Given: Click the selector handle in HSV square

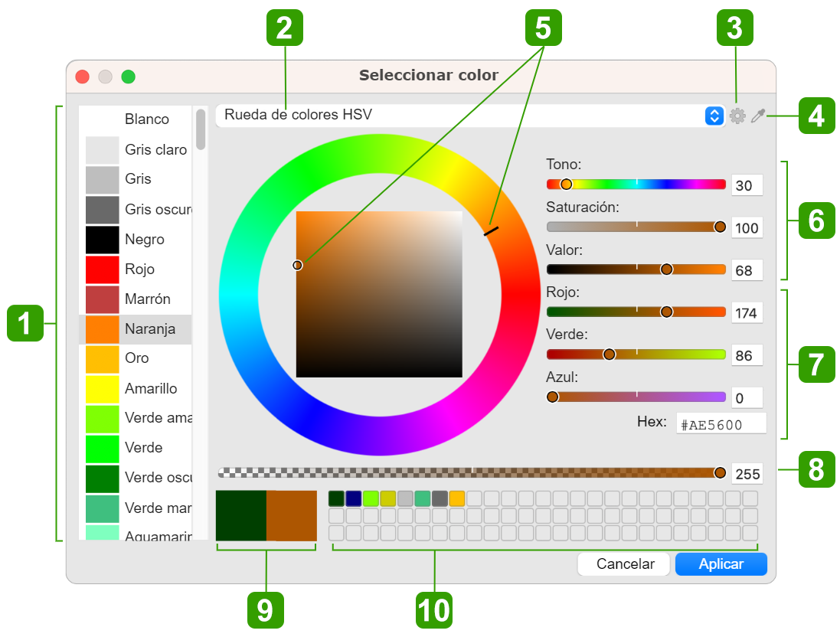Looking at the screenshot, I should [x=298, y=265].
